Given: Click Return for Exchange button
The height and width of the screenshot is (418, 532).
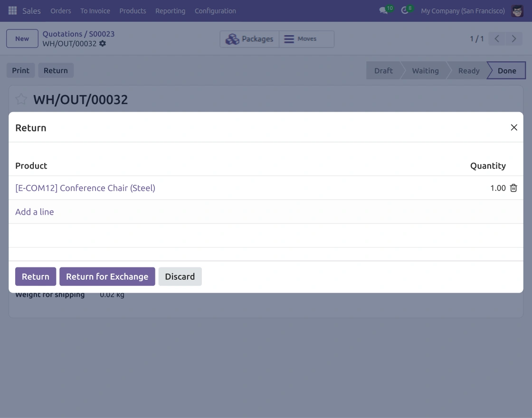Looking at the screenshot, I should (x=107, y=276).
